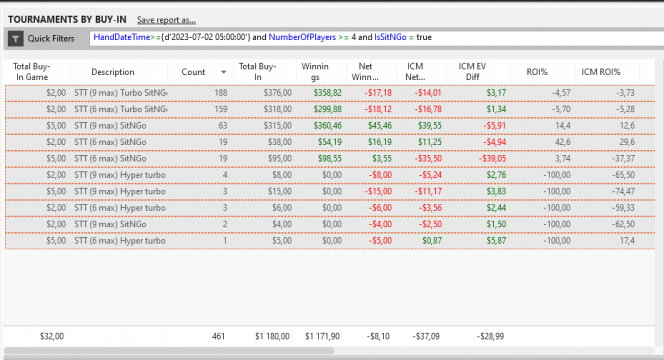
Task: Click winnings value $299,88
Action: 327,109
